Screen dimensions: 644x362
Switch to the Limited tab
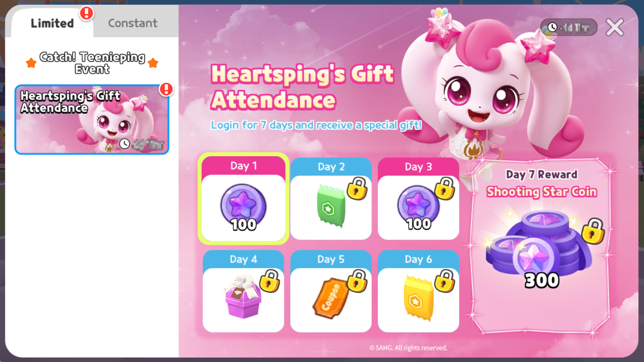(x=52, y=23)
